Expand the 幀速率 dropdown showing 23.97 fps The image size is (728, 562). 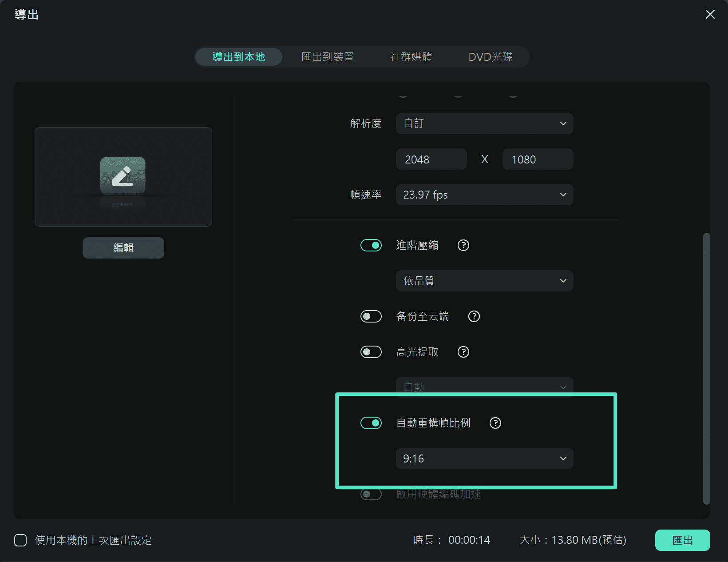(x=485, y=195)
